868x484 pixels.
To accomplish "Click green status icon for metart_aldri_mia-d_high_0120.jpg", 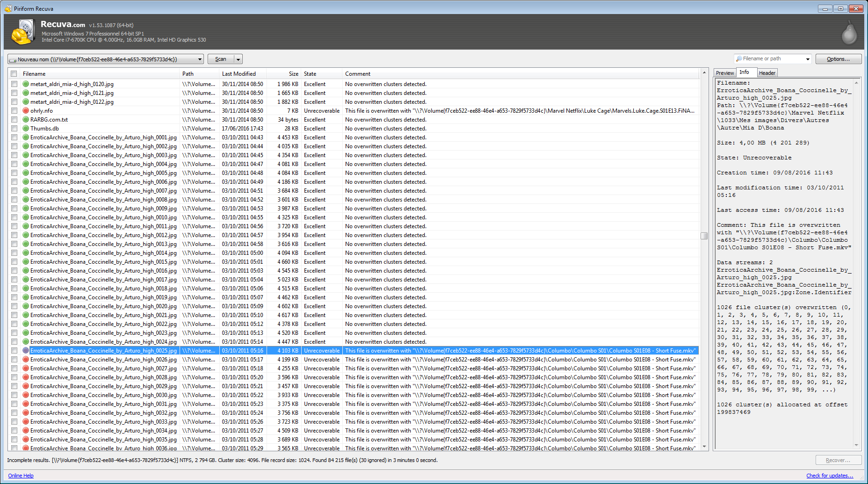I will 26,84.
